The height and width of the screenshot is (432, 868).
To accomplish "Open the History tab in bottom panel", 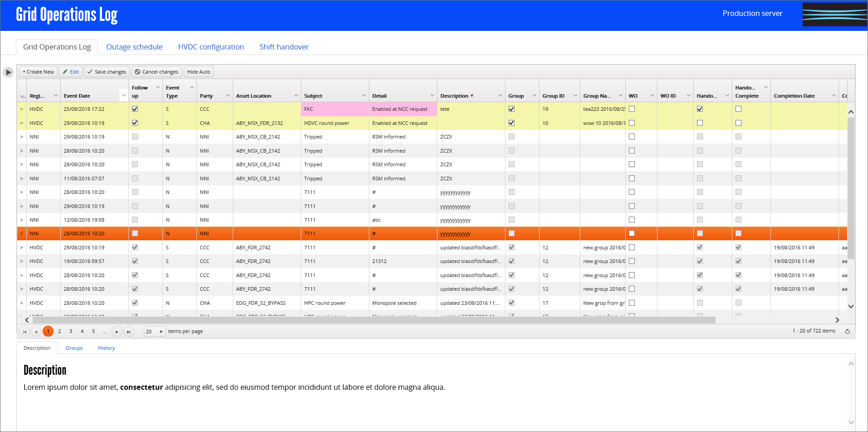I will tap(106, 348).
